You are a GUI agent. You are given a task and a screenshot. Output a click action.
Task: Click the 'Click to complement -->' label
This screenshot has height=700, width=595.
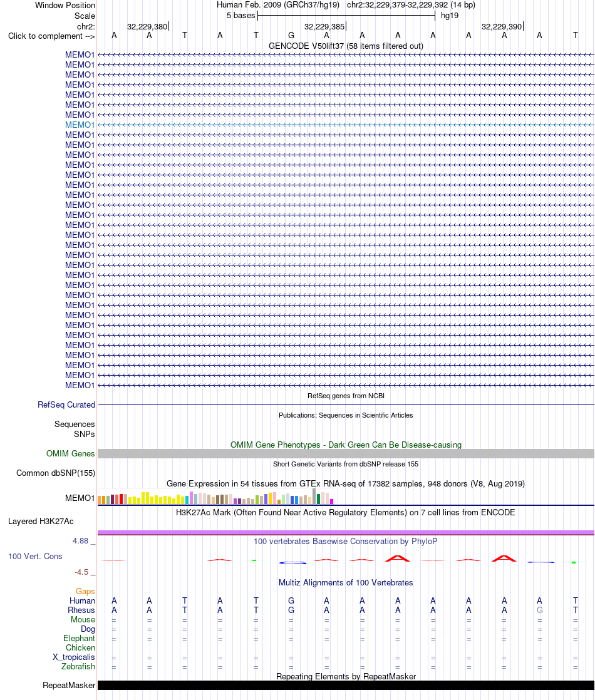click(x=51, y=36)
